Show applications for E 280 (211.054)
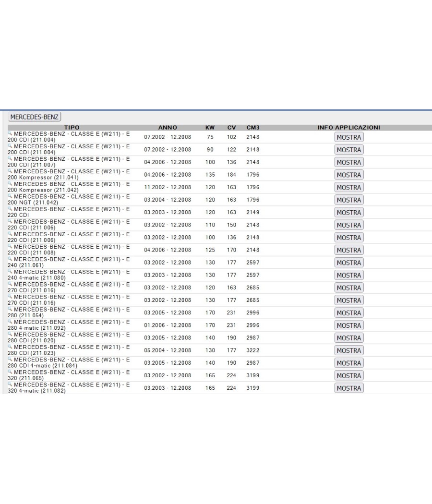This screenshot has width=432, height=504. (349, 313)
